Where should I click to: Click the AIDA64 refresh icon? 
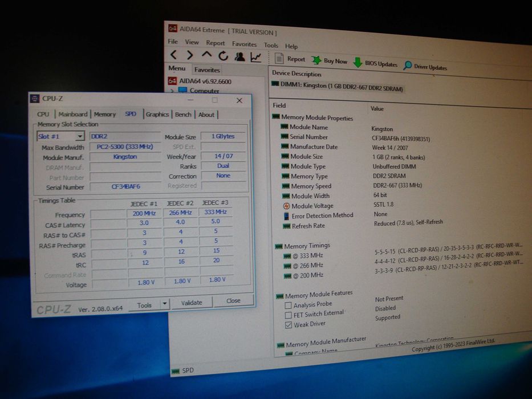[x=223, y=56]
